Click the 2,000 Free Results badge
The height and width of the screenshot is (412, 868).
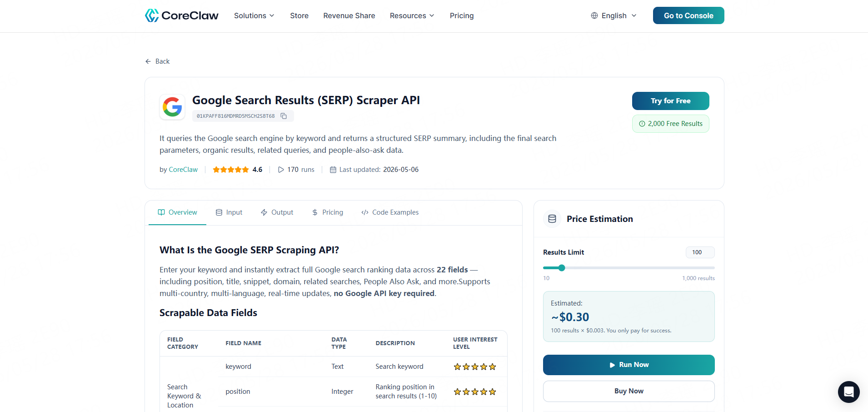tap(670, 124)
